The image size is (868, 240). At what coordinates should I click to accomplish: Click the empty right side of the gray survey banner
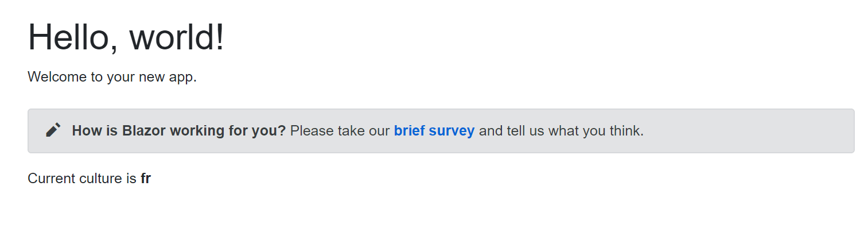point(757,131)
